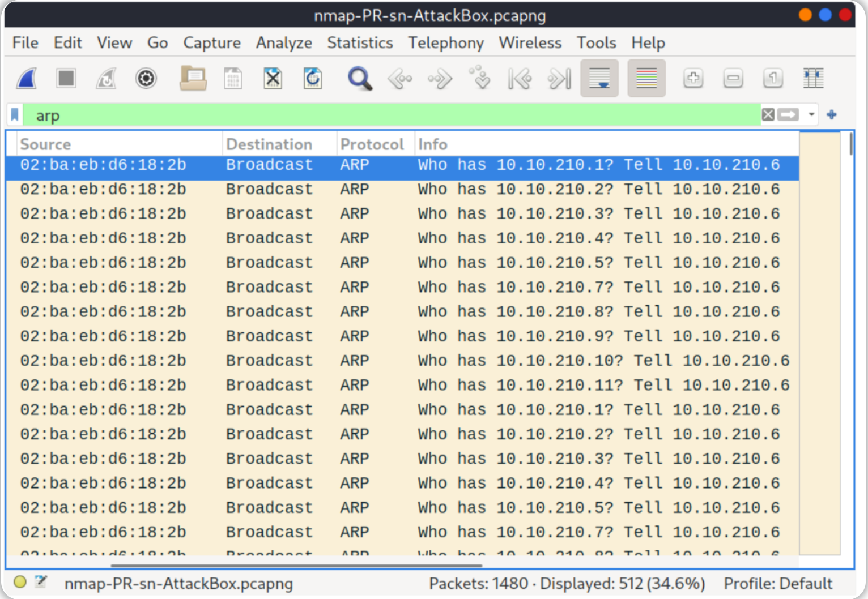
Task: Apply the display filter arrow button
Action: coord(788,115)
